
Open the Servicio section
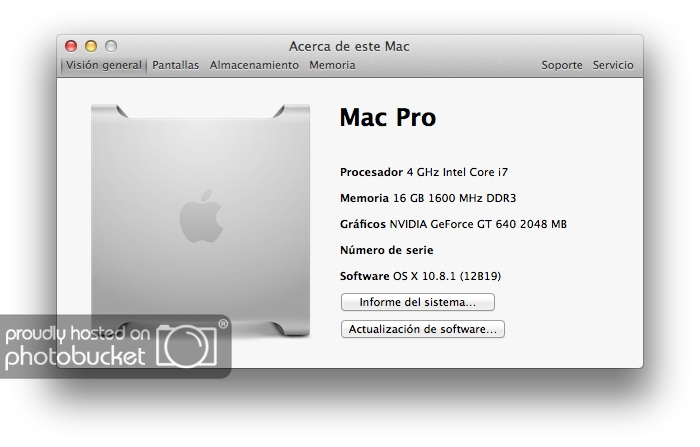pyautogui.click(x=613, y=65)
